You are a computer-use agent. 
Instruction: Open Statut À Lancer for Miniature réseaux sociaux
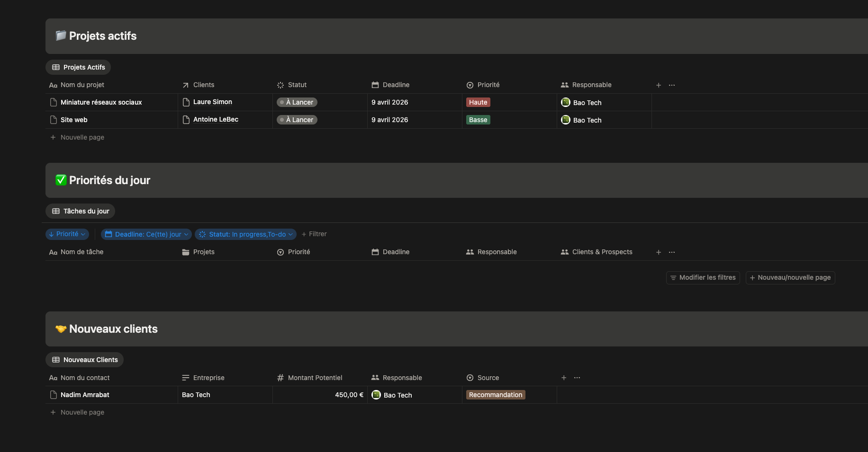click(x=297, y=102)
